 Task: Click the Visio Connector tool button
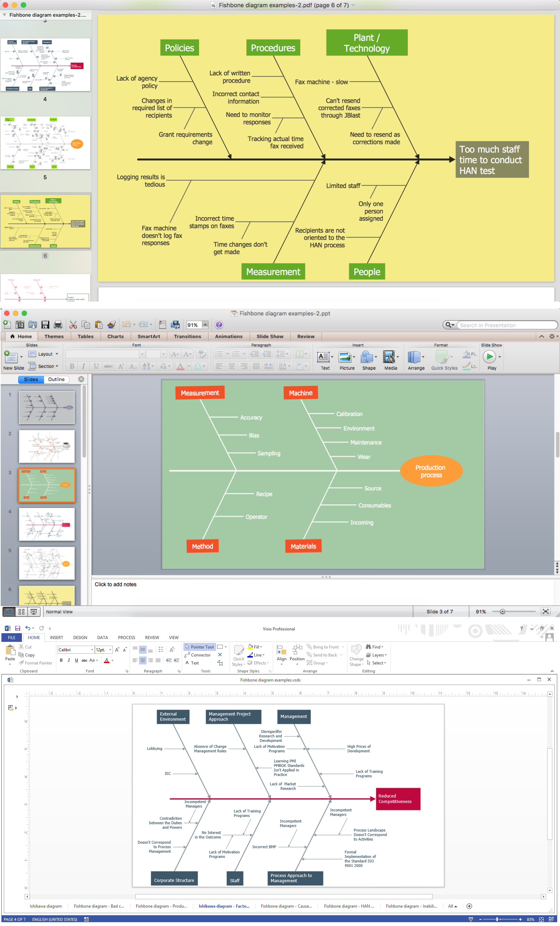pos(198,655)
